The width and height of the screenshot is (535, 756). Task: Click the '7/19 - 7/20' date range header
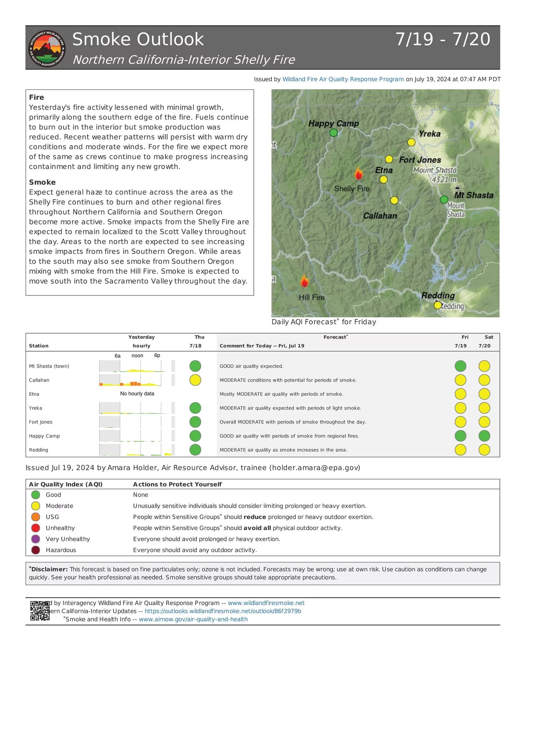click(443, 39)
